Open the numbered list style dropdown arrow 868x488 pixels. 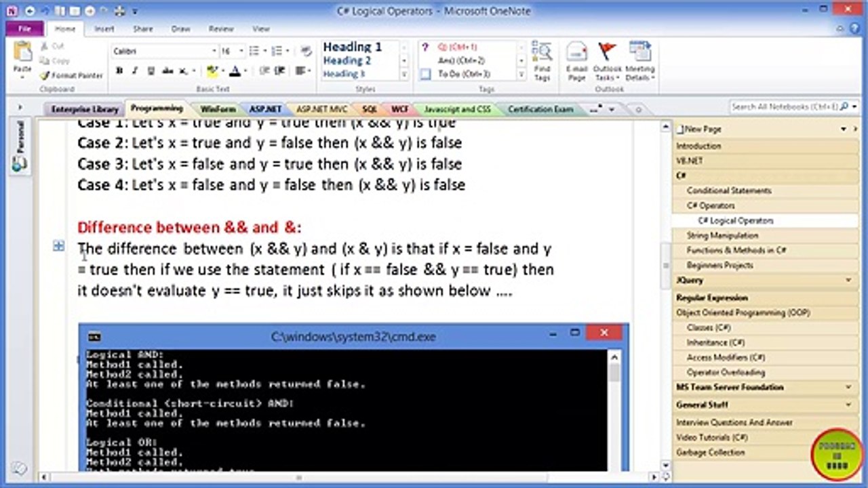288,52
